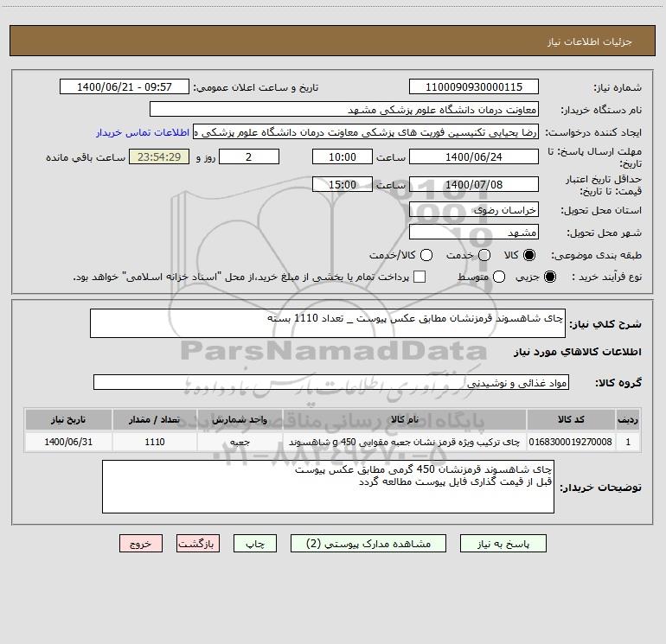The image size is (666, 644).
Task: Click the خراسان رضوی province field
Action: click(x=474, y=209)
